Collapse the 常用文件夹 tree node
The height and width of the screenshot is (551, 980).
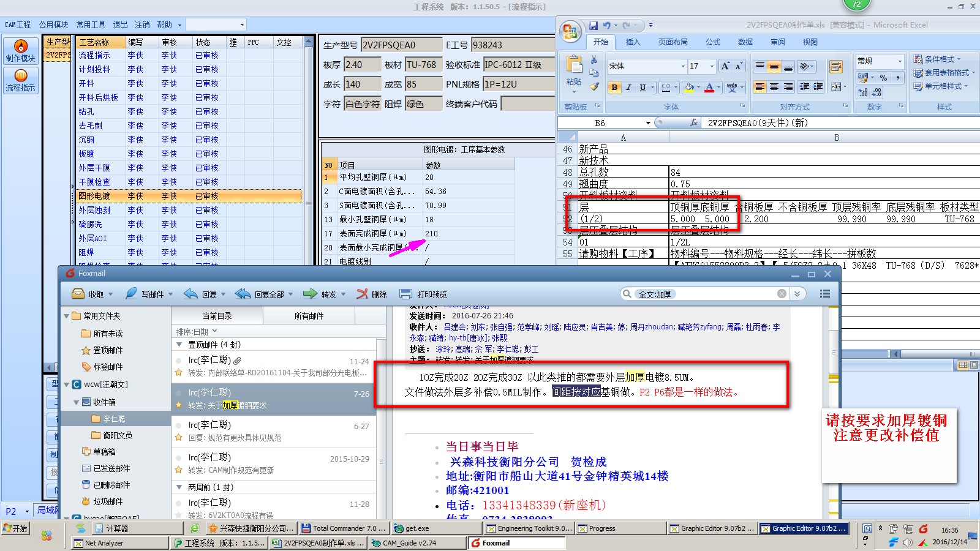tap(67, 316)
